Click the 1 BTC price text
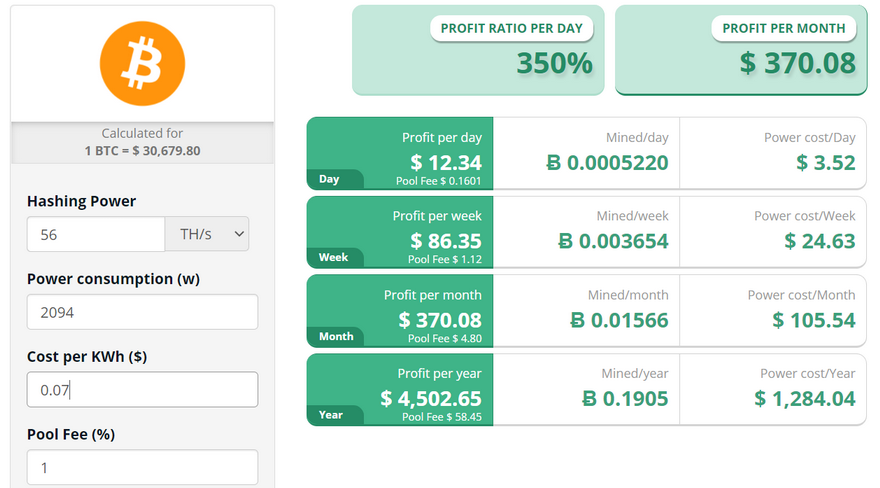Image resolution: width=880 pixels, height=488 pixels. tap(142, 150)
